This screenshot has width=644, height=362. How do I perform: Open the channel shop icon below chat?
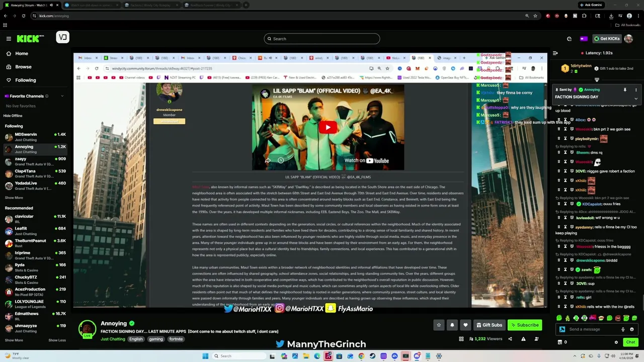[559, 342]
